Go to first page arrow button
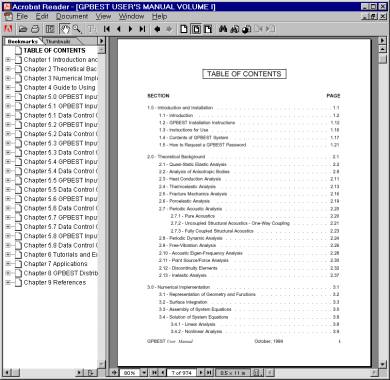390x380 pixels. pos(107,29)
